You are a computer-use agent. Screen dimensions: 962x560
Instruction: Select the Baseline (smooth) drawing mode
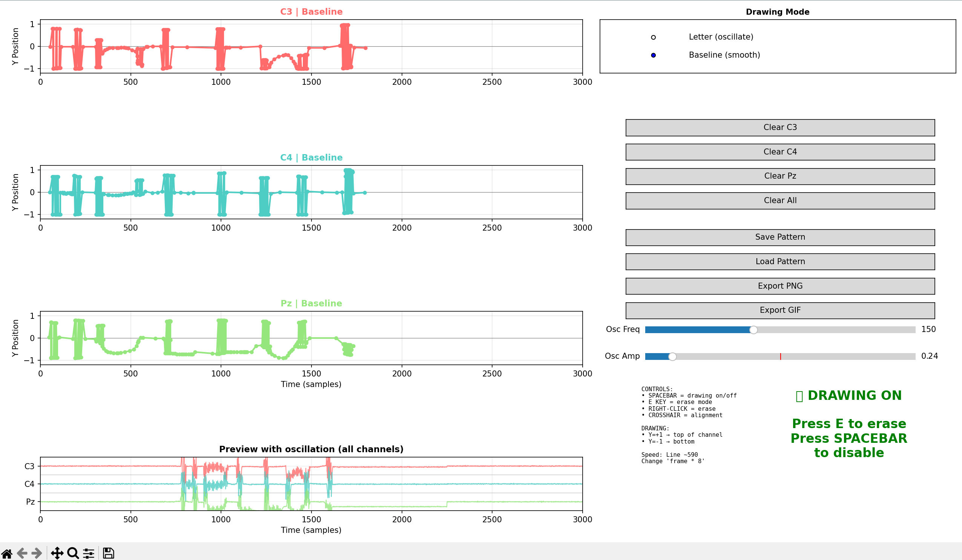point(654,55)
